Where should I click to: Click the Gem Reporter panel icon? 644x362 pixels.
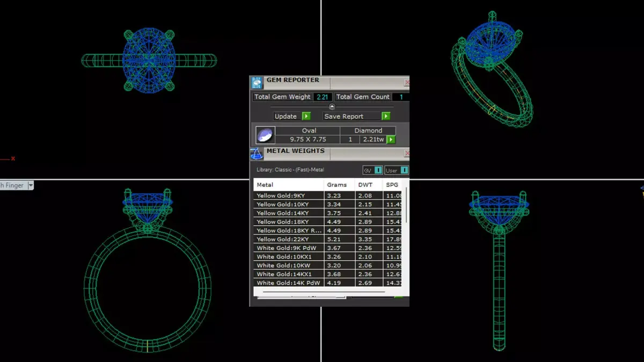[x=257, y=83]
